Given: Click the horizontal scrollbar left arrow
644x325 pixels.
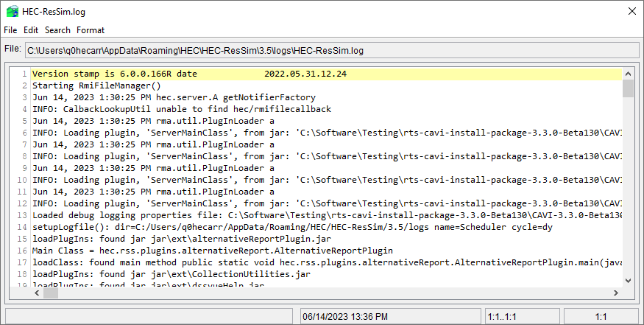Looking at the screenshot, I should pyautogui.click(x=37, y=293).
